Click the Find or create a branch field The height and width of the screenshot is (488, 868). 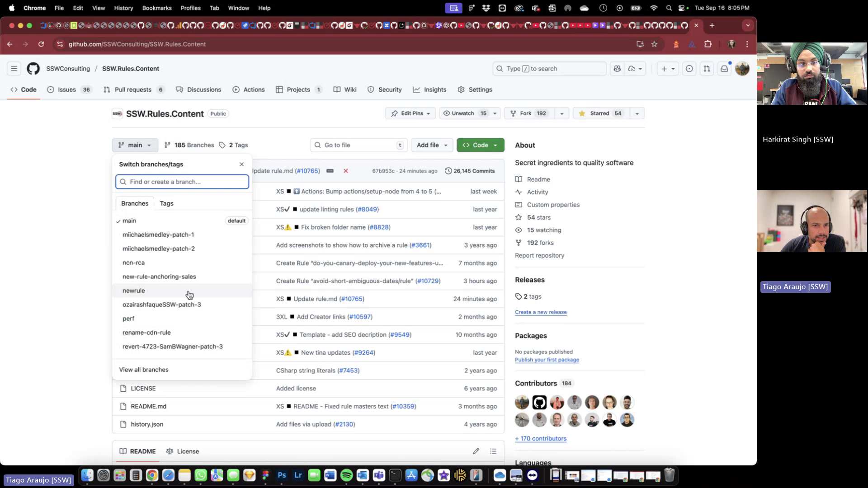182,182
